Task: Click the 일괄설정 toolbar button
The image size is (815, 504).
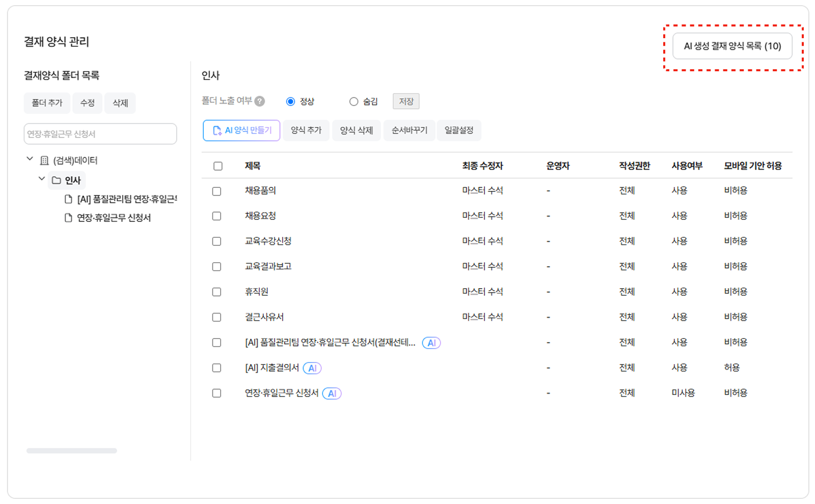Action: click(x=459, y=130)
